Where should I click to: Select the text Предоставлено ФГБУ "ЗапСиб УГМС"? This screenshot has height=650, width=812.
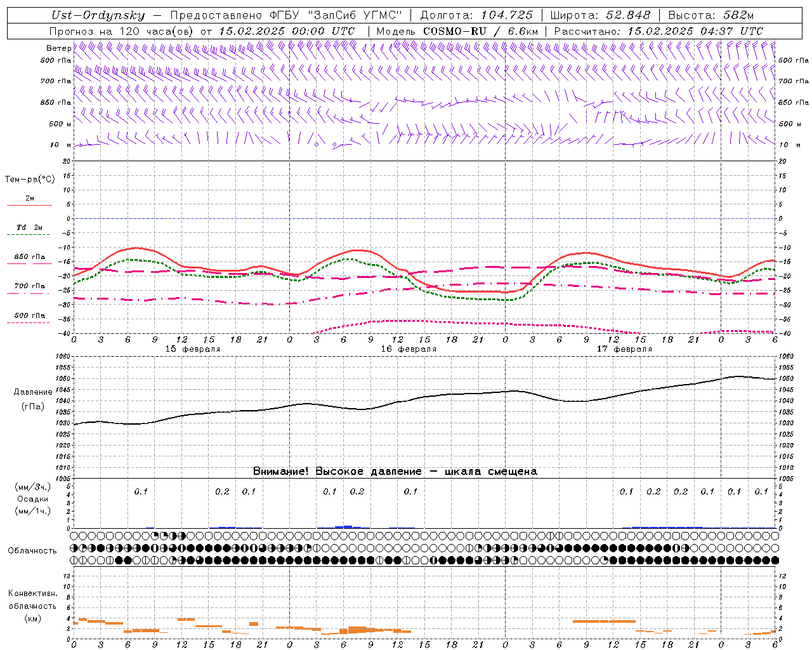[x=286, y=15]
